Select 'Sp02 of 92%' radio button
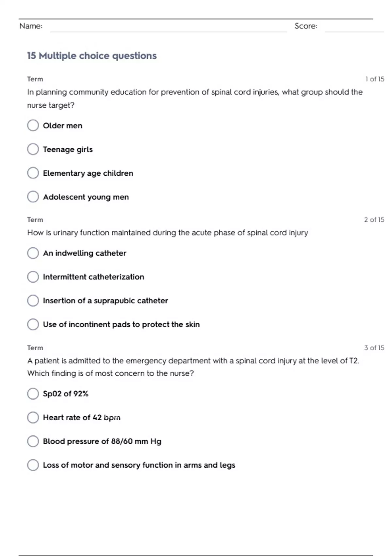This screenshot has width=392, height=556. coord(33,393)
